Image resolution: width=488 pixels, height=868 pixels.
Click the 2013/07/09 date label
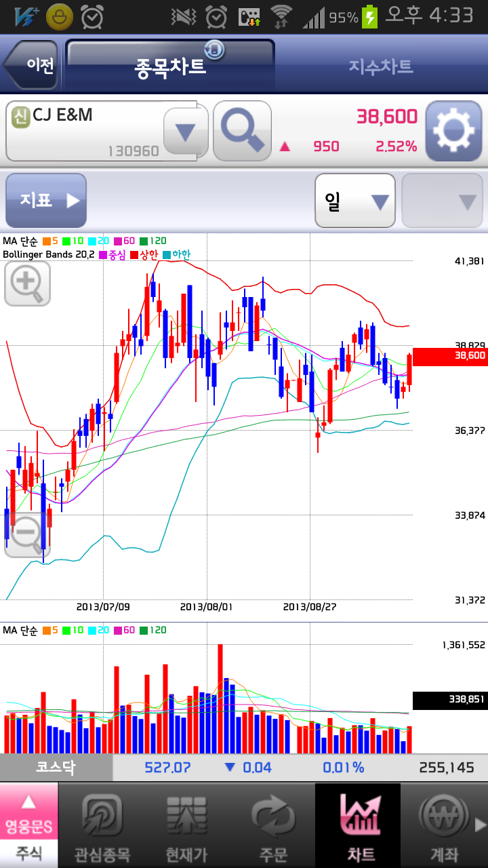(x=103, y=606)
